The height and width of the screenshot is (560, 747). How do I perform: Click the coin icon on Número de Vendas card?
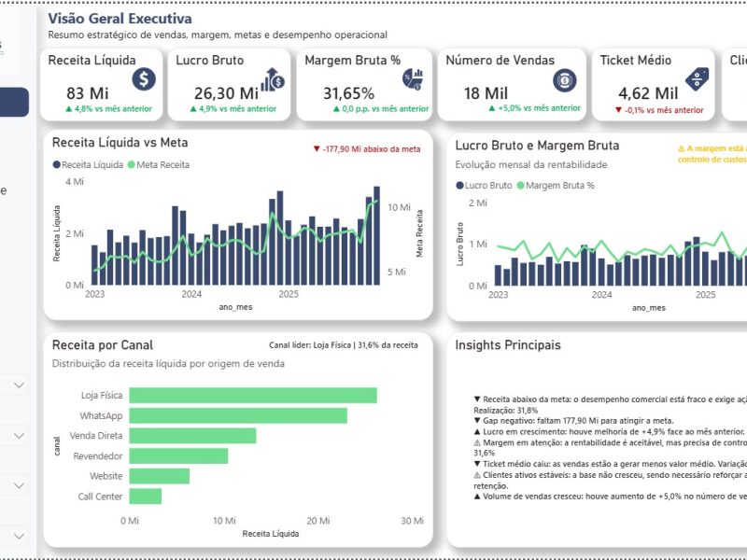[x=565, y=80]
